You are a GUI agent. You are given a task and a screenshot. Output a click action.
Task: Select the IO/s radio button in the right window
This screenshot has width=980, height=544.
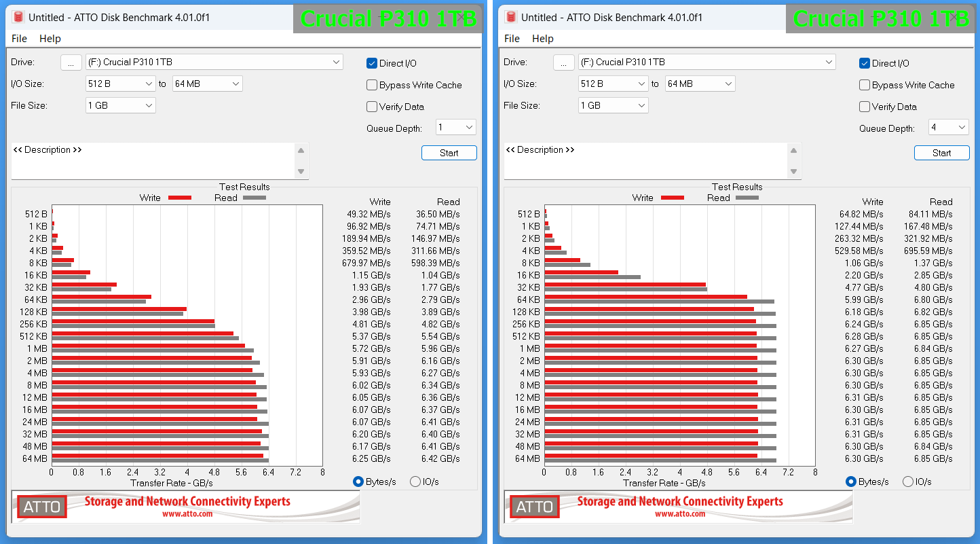[908, 482]
